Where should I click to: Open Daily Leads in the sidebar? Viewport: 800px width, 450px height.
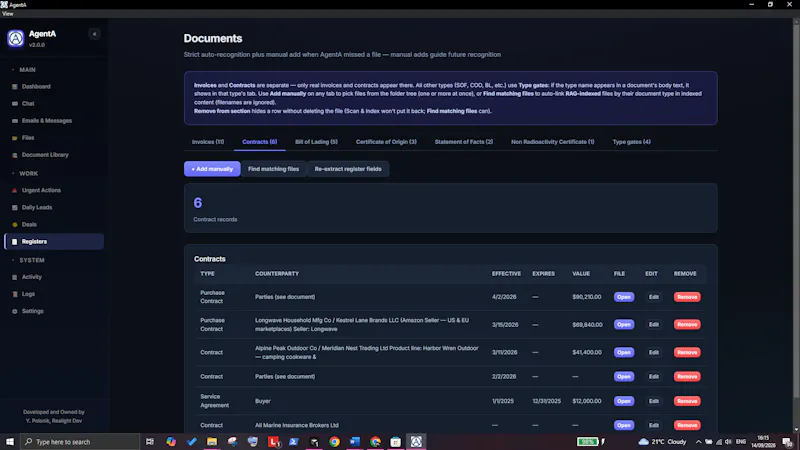(x=37, y=208)
